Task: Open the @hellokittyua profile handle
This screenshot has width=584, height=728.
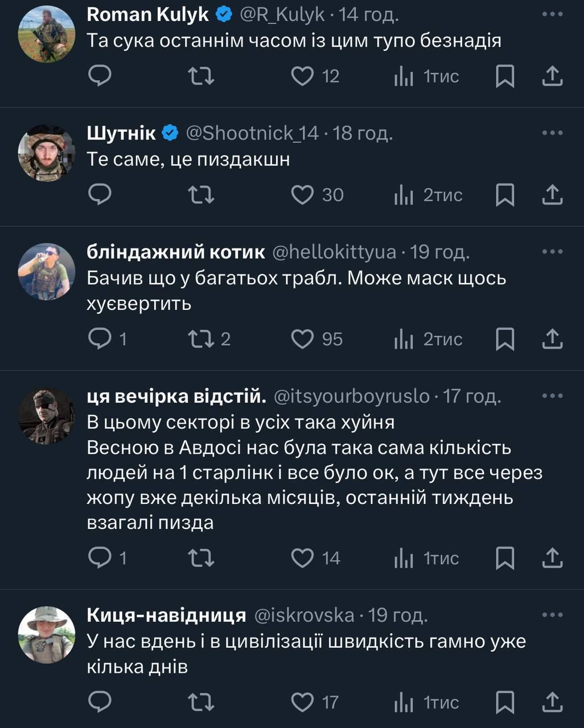Action: (x=334, y=252)
